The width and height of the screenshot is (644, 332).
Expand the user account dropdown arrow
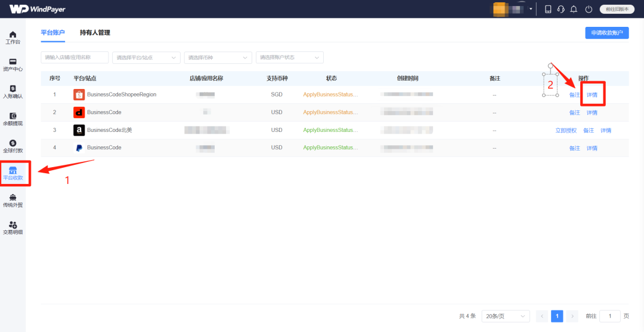531,8
